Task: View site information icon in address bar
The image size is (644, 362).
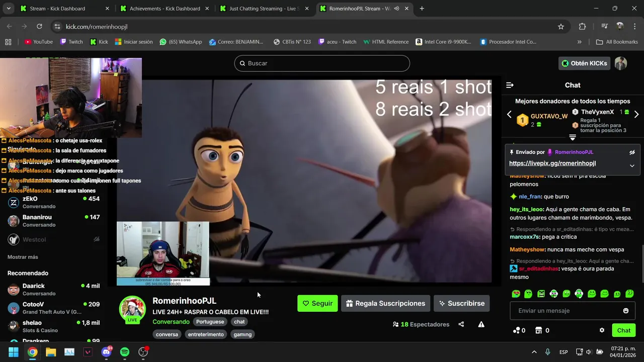Action: tap(57, 27)
